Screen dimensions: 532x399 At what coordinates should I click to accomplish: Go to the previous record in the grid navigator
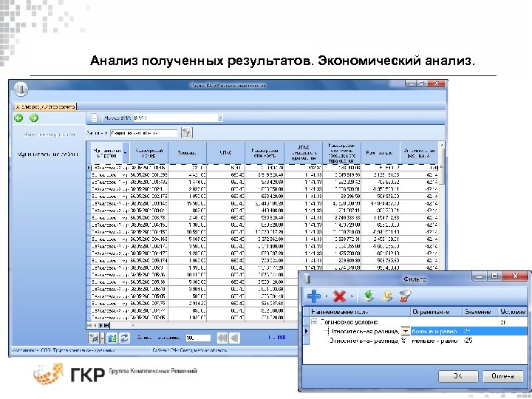tap(95, 325)
